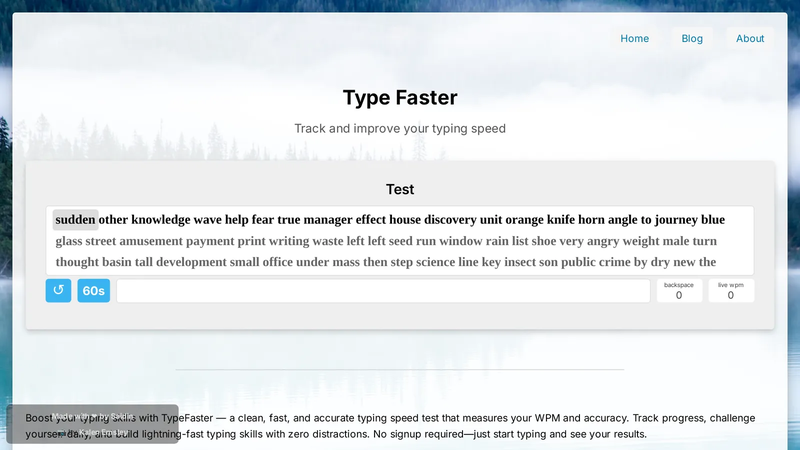The height and width of the screenshot is (450, 800).
Task: Click the word "orange" in the first line
Action: (524, 219)
